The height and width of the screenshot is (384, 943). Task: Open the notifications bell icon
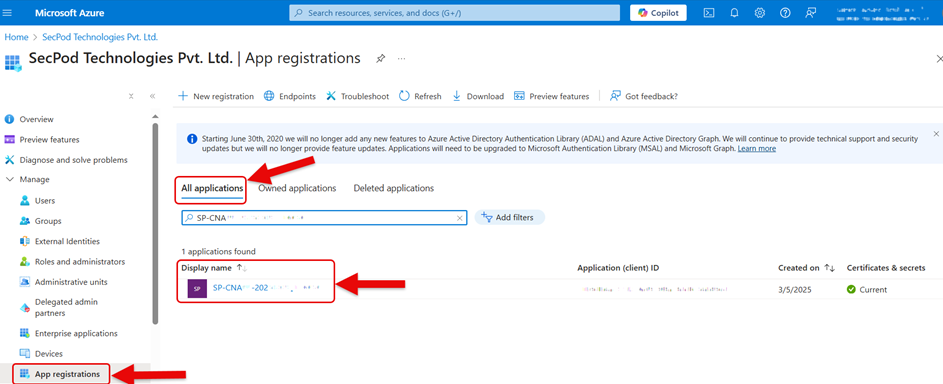coord(734,13)
